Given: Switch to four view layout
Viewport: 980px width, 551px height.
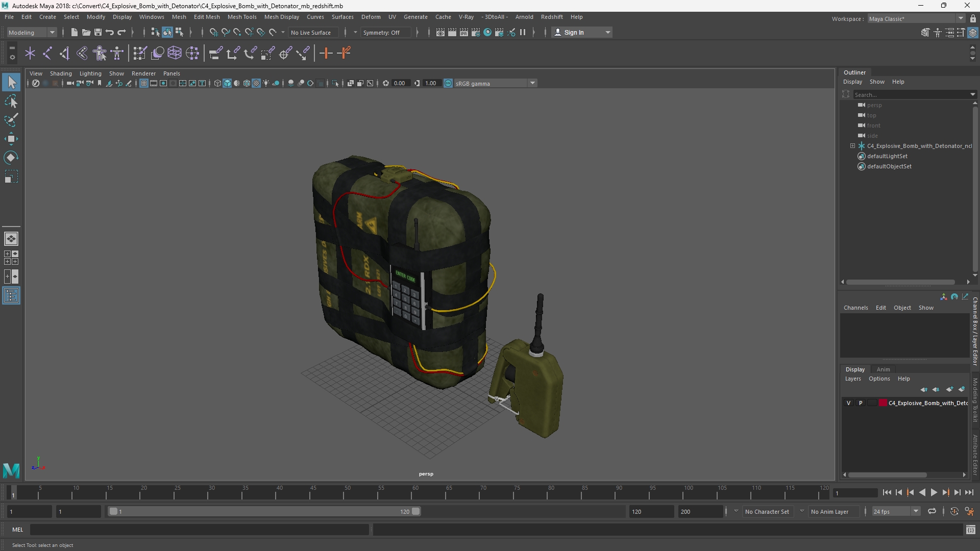Looking at the screenshot, I should point(11,258).
